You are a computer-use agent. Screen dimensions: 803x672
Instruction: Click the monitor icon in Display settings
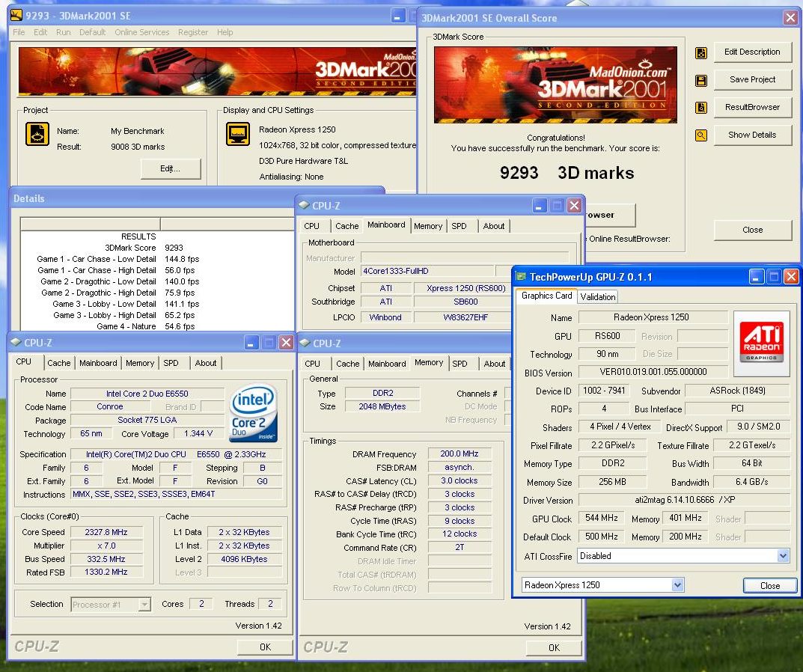tap(238, 134)
